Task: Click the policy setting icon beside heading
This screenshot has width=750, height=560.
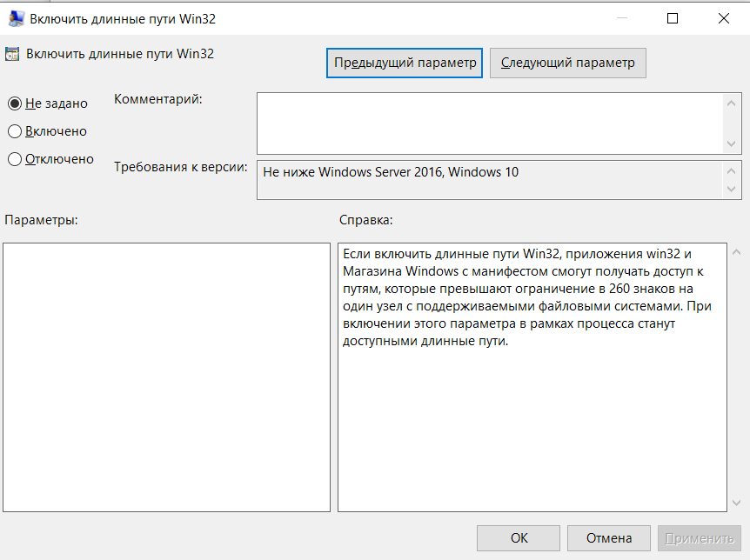Action: point(12,54)
